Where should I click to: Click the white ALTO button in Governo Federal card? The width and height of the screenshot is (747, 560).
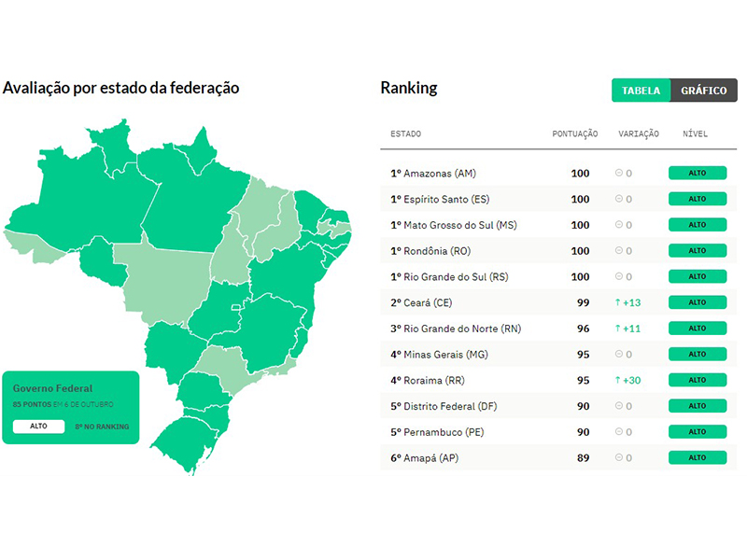pos(39,427)
